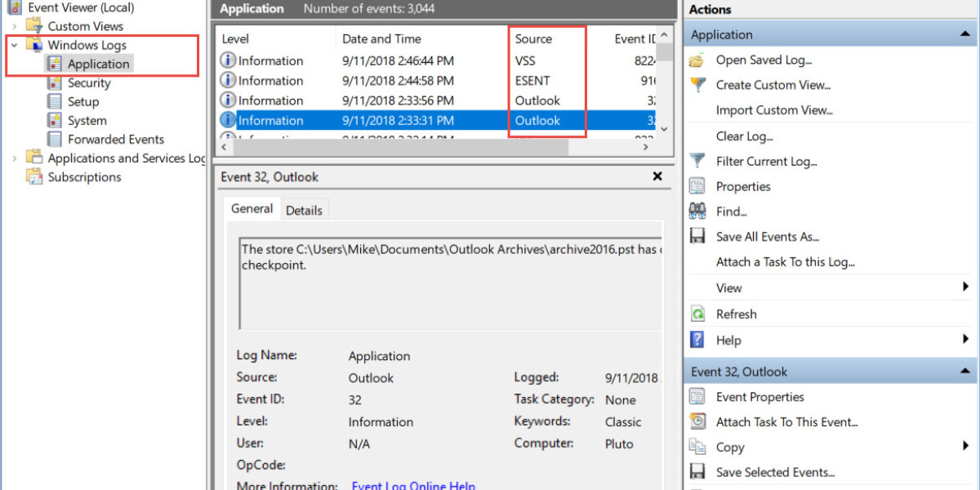
Task: Switch to the Details tab
Action: click(304, 211)
